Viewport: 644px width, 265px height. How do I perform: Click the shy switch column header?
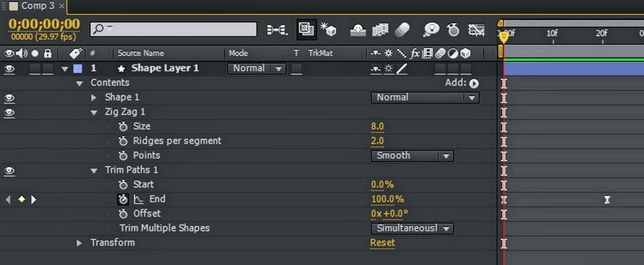[375, 53]
